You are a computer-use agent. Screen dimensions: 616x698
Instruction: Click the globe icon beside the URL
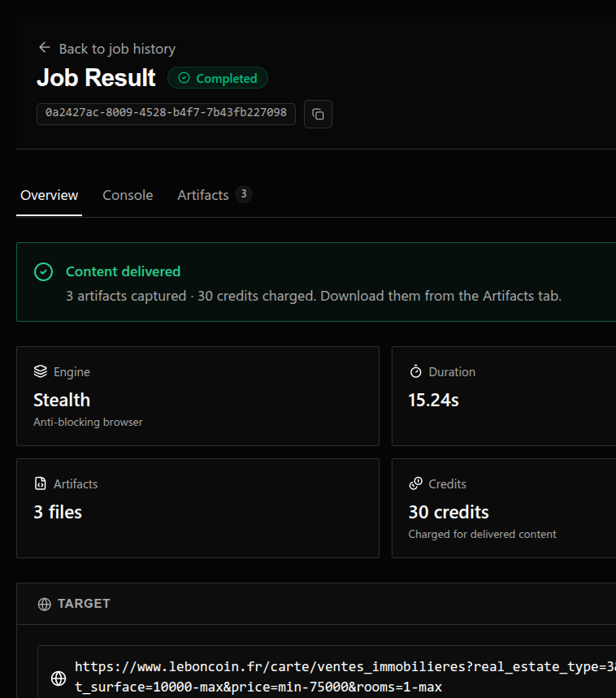click(59, 678)
